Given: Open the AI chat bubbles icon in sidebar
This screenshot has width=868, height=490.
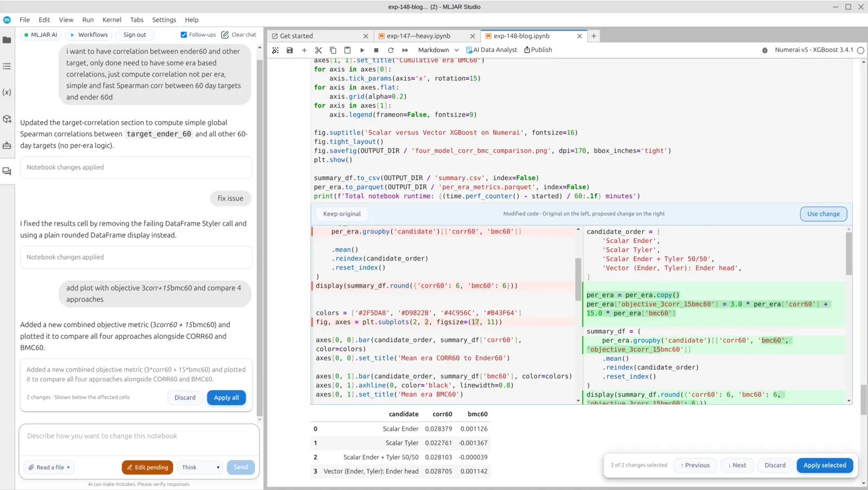Looking at the screenshot, I should [x=7, y=171].
